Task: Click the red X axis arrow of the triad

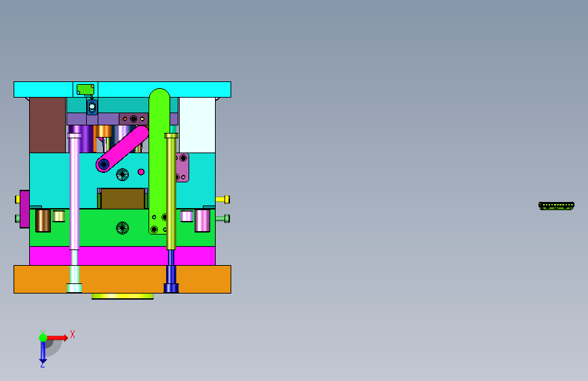Action: pyautogui.click(x=58, y=338)
